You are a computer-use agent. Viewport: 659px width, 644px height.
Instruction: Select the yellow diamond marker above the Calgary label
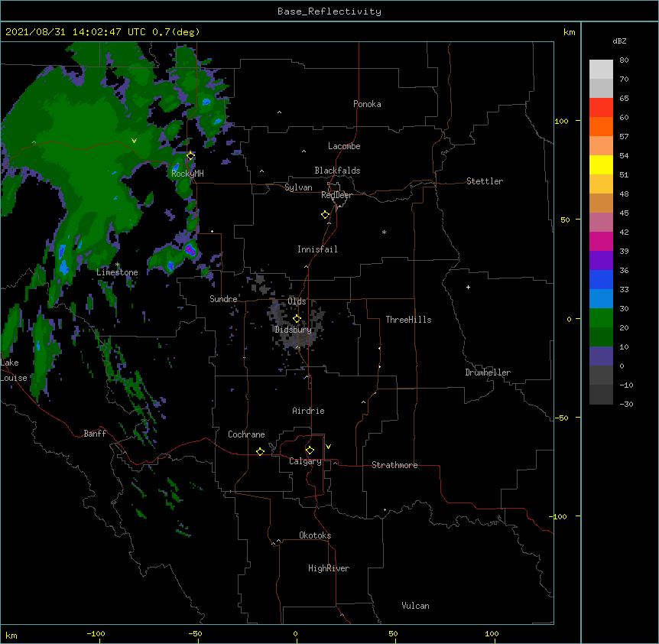[310, 450]
